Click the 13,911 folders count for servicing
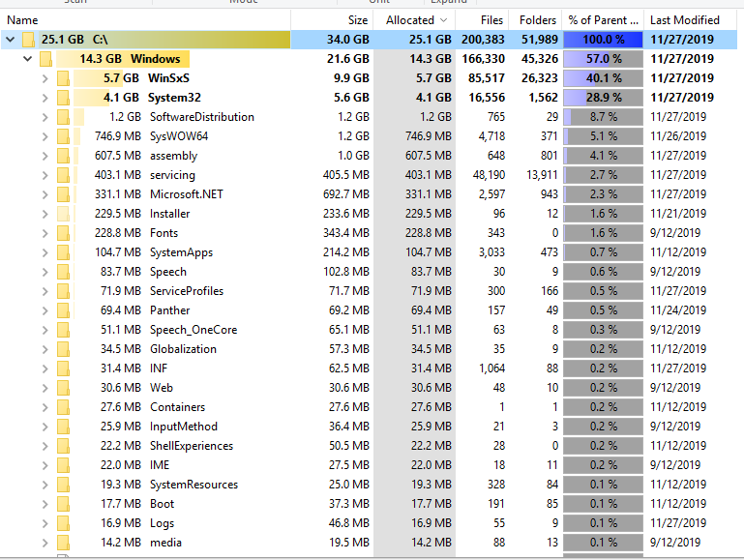The width and height of the screenshot is (744, 560). tap(543, 175)
